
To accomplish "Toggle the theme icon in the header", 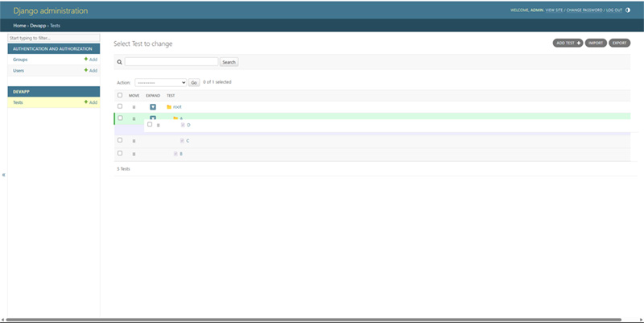I will pos(628,10).
